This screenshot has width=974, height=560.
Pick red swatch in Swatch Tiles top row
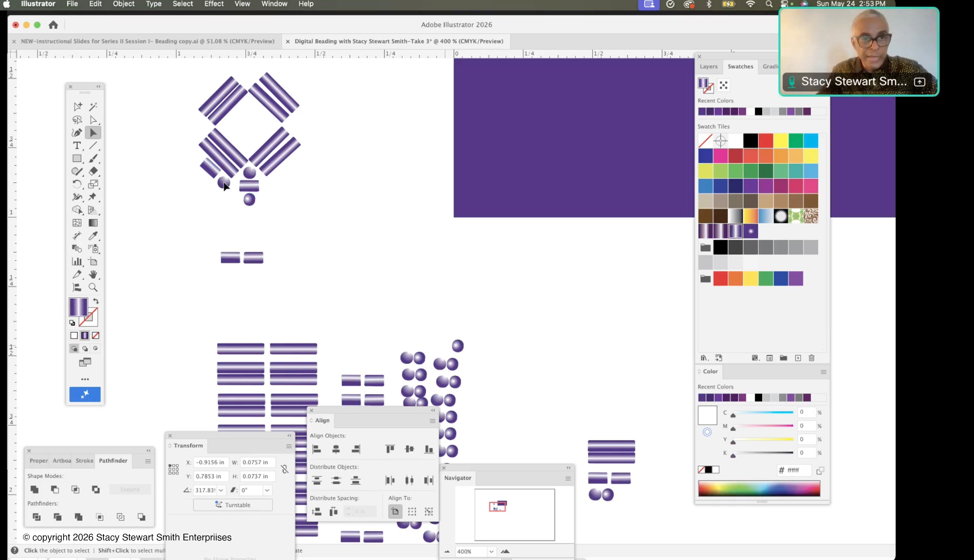(x=765, y=141)
